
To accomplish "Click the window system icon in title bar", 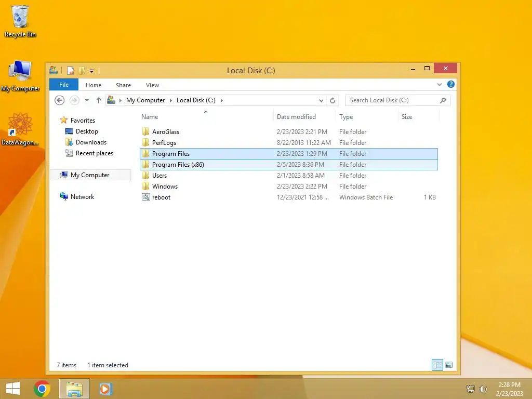I will pyautogui.click(x=54, y=70).
